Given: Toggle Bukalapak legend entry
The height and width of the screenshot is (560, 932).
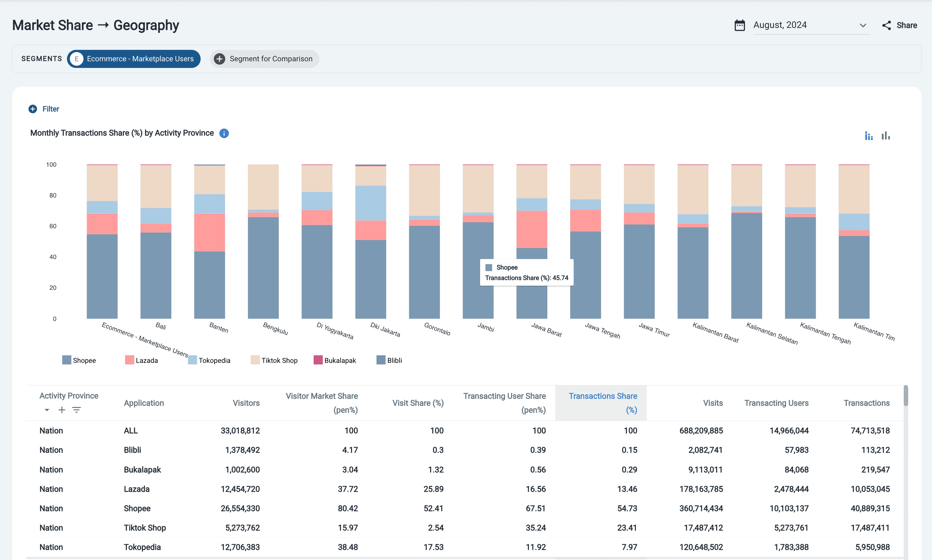Looking at the screenshot, I should 335,360.
